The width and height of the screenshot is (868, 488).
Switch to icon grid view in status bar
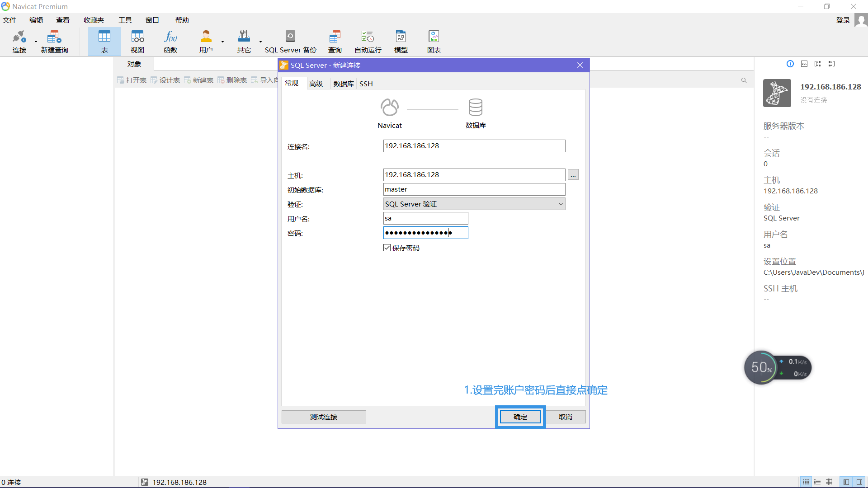click(x=806, y=482)
